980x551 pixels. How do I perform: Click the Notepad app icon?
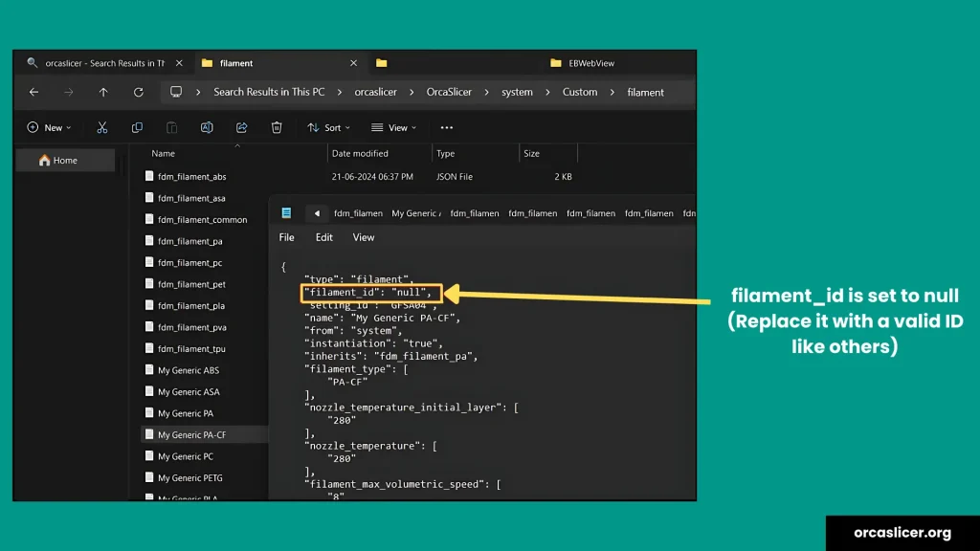click(286, 213)
